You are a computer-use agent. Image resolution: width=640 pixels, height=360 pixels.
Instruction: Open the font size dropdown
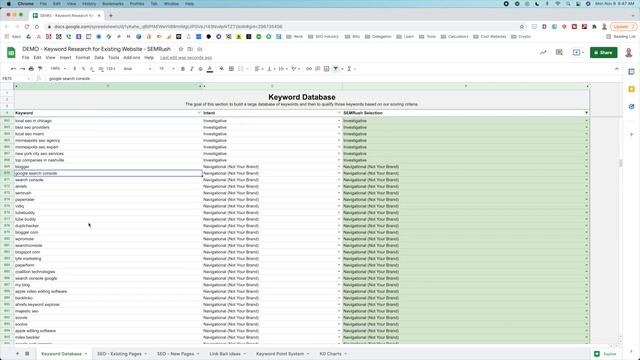(x=167, y=69)
